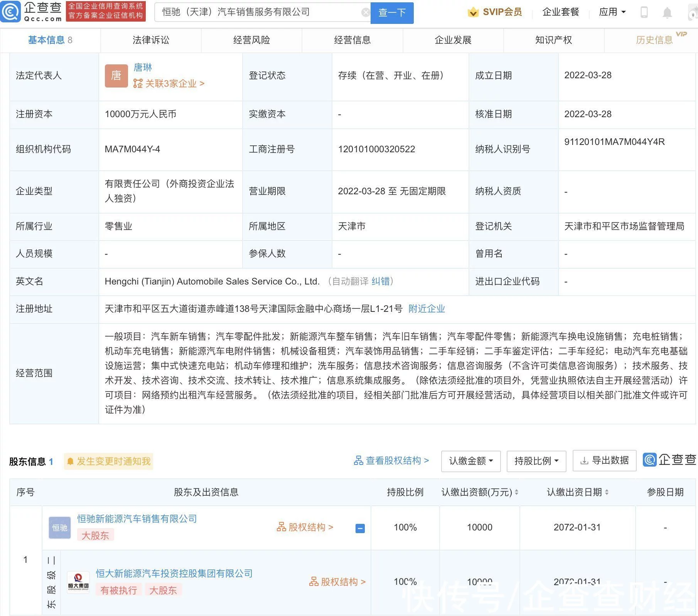Click 股权结构 link for 恒大新能源汽车投资控股
698x616 pixels.
(x=337, y=582)
